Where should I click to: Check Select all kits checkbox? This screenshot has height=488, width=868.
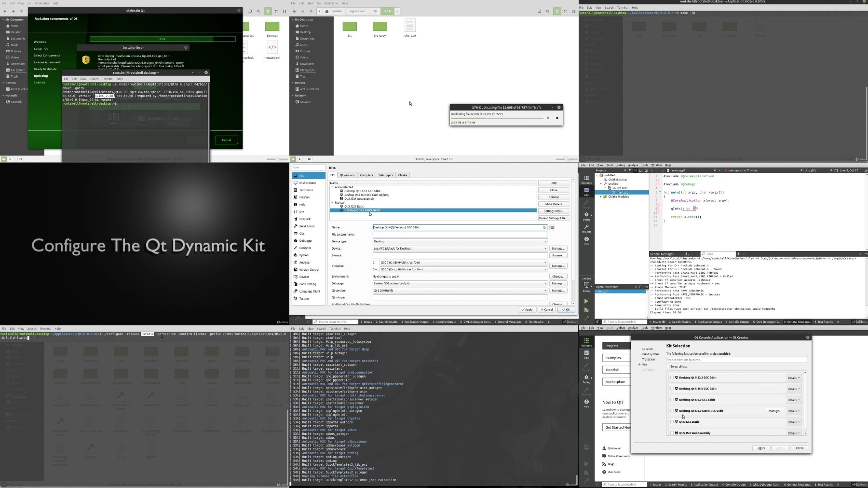(x=668, y=366)
